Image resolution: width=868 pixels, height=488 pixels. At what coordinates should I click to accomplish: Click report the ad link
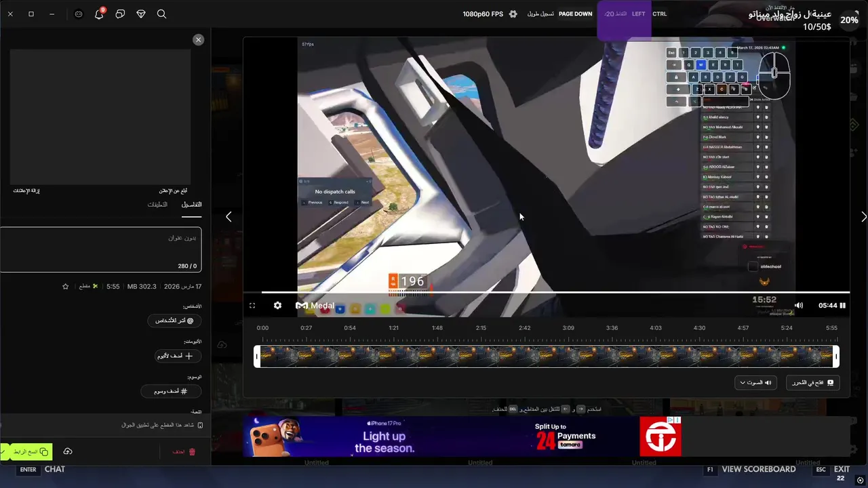point(173,190)
